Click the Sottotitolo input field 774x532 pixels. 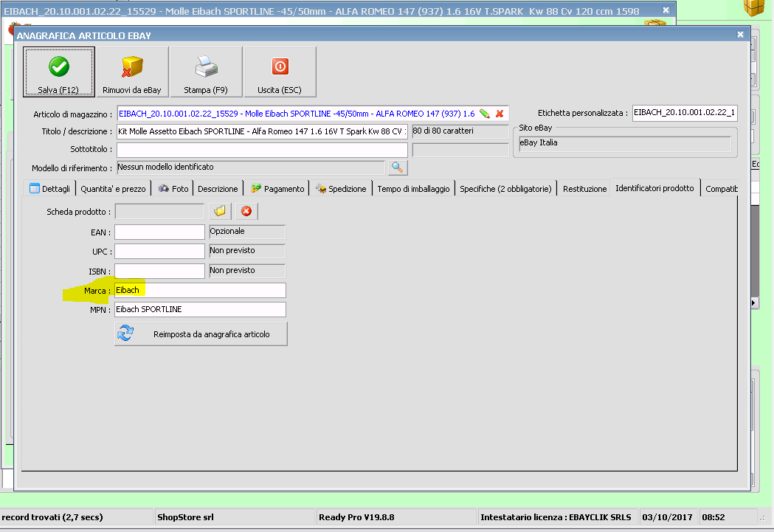pyautogui.click(x=262, y=150)
